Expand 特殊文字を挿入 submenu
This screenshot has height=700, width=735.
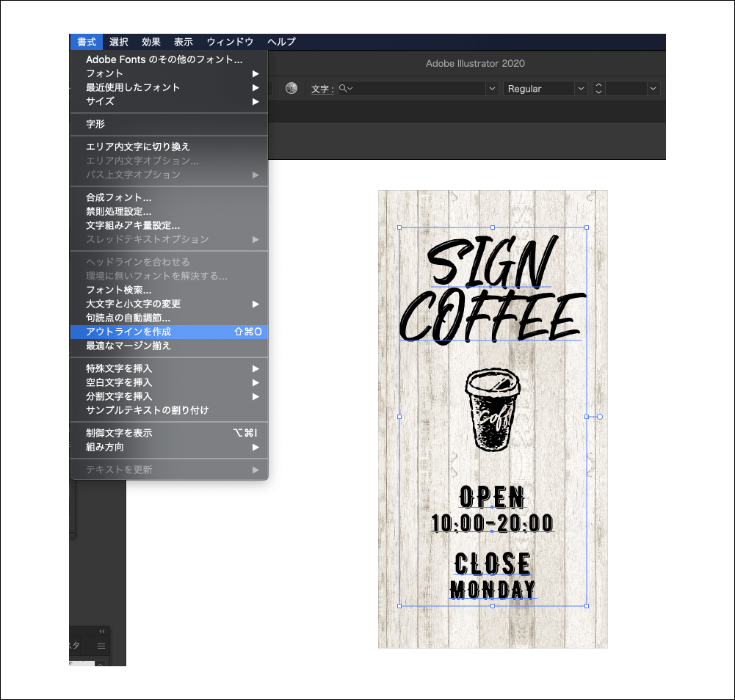tap(169, 368)
